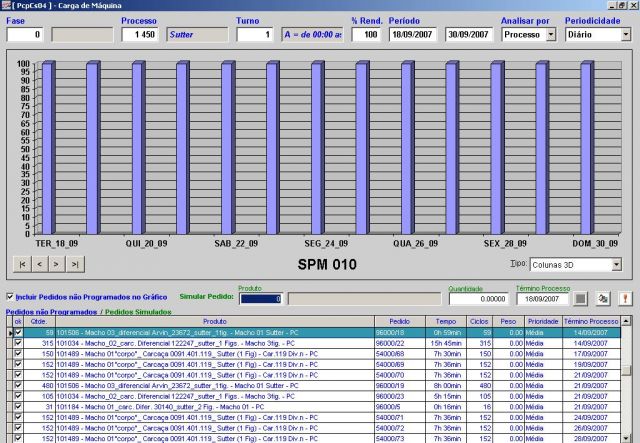
Task: Click the chart bar above DOM_30_09
Action: (587, 148)
